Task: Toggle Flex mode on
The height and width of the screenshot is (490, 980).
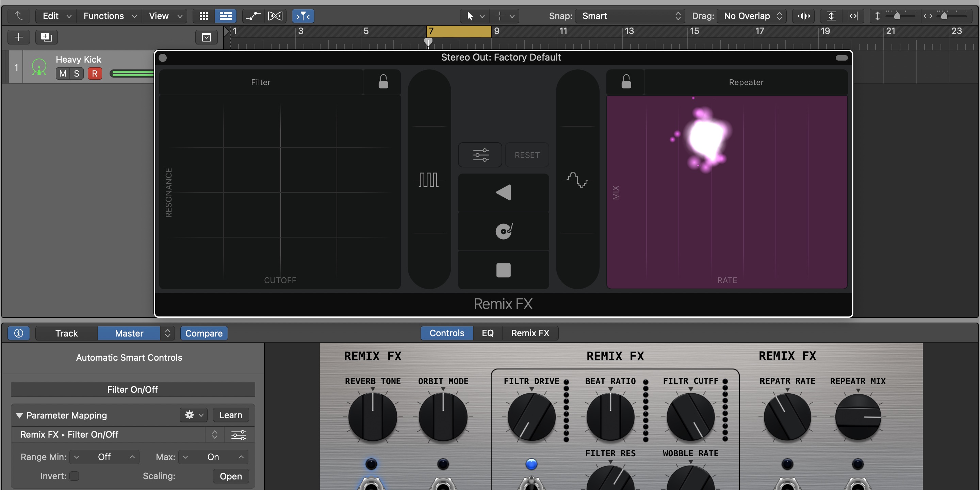Action: coord(275,16)
